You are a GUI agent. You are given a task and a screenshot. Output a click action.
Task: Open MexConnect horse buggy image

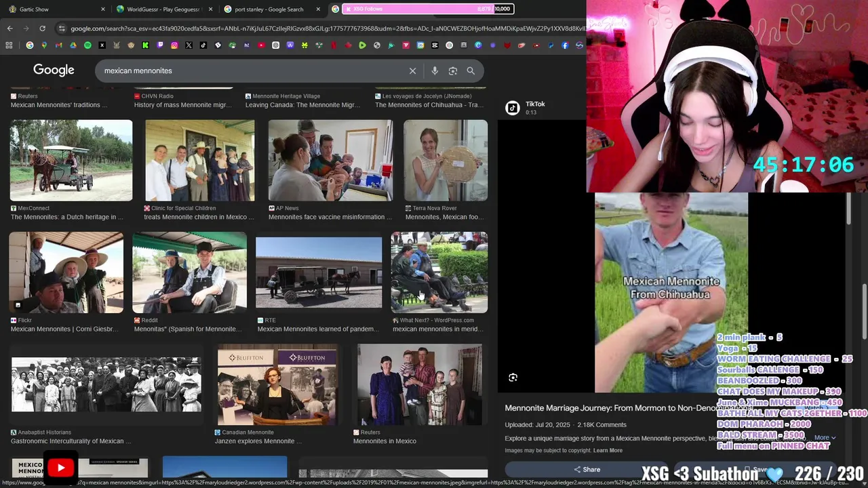tap(71, 161)
